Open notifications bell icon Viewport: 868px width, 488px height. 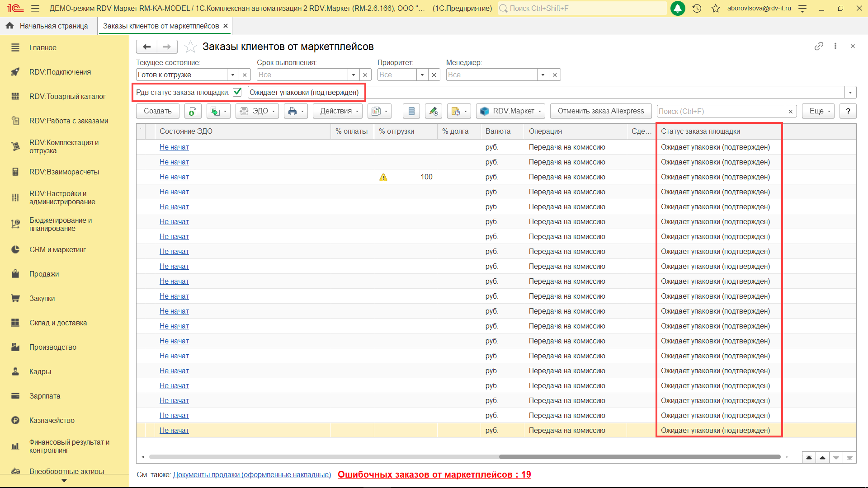coord(678,8)
